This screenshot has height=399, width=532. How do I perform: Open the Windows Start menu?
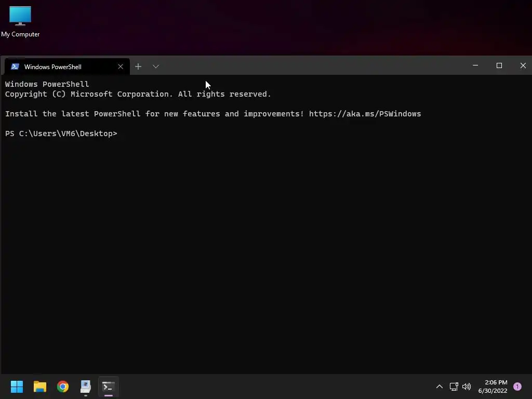click(x=17, y=387)
